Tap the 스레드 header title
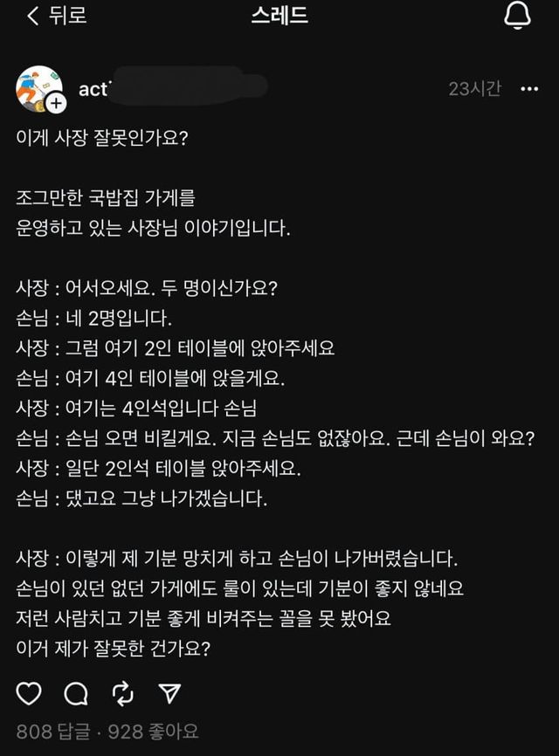559x756 pixels. click(279, 16)
